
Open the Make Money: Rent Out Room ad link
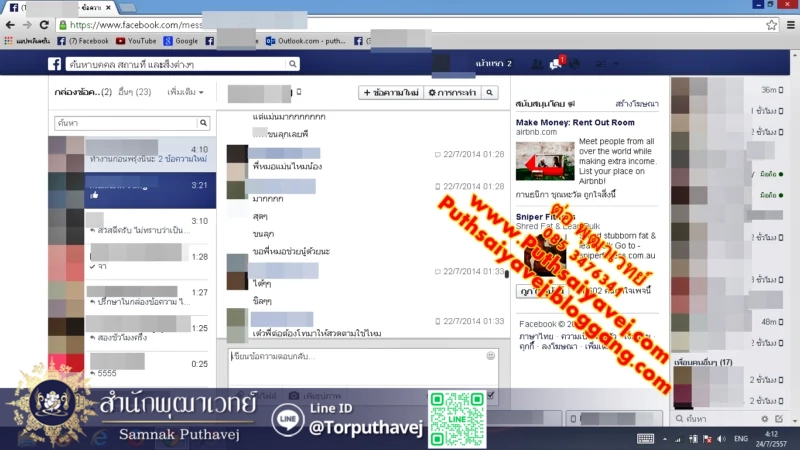coord(574,122)
